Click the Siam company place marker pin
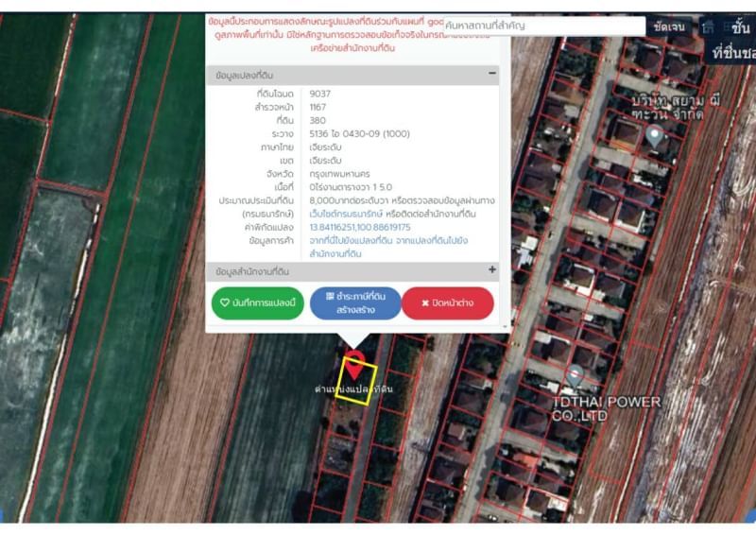The height and width of the screenshot is (535, 756). pos(654,136)
